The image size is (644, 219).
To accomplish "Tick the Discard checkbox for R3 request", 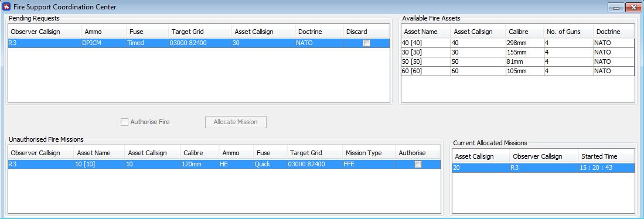I will [366, 43].
